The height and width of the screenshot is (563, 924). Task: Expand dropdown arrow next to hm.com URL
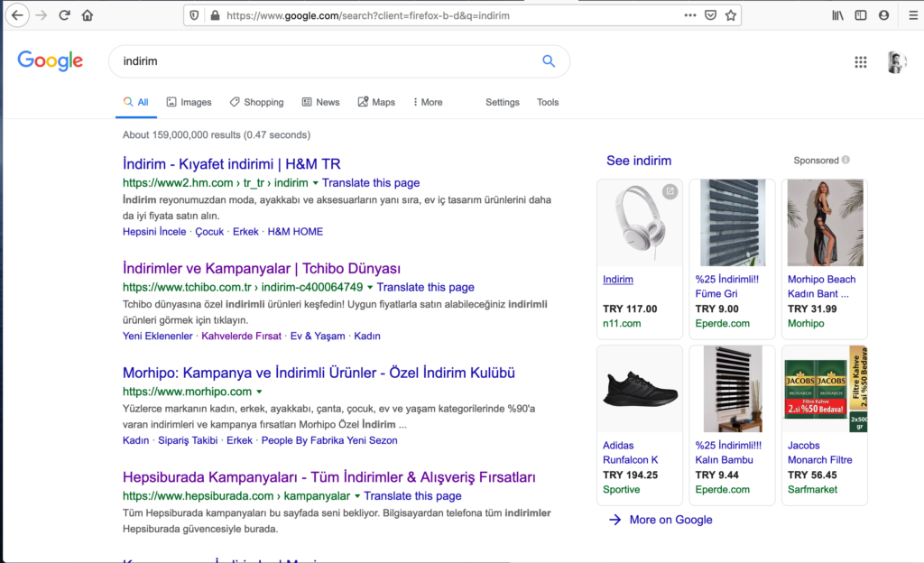click(x=315, y=183)
